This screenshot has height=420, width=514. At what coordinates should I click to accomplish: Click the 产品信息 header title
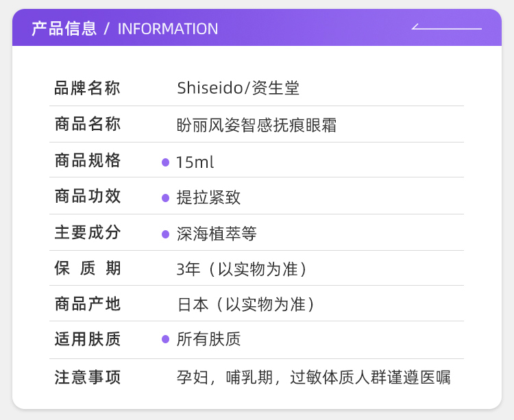(x=64, y=29)
